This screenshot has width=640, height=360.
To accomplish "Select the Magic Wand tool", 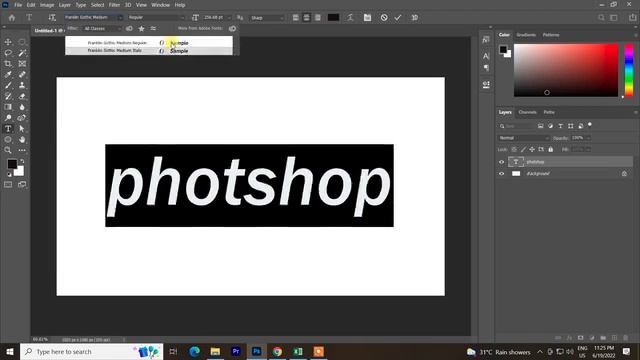I will click(x=22, y=53).
